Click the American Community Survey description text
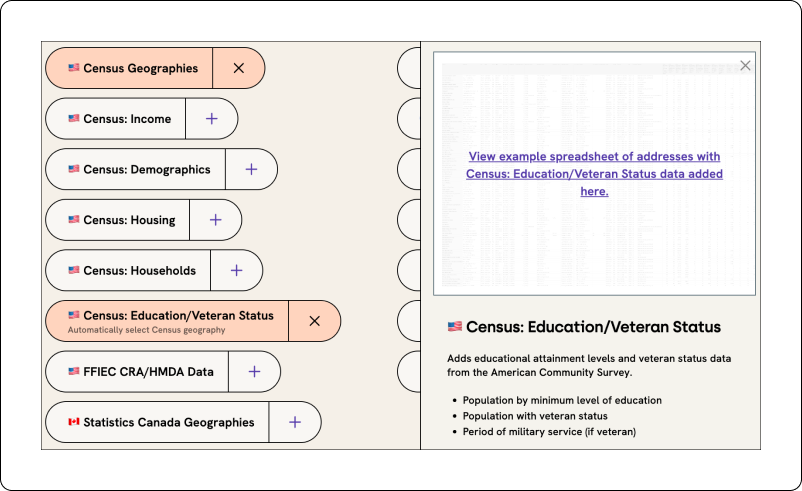The width and height of the screenshot is (802, 491). tap(589, 365)
